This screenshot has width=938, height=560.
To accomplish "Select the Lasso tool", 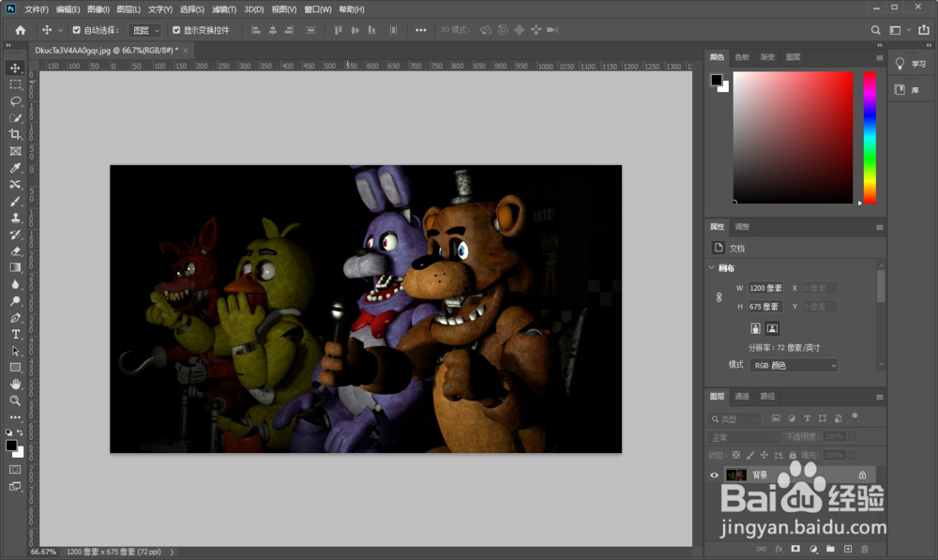I will (15, 101).
